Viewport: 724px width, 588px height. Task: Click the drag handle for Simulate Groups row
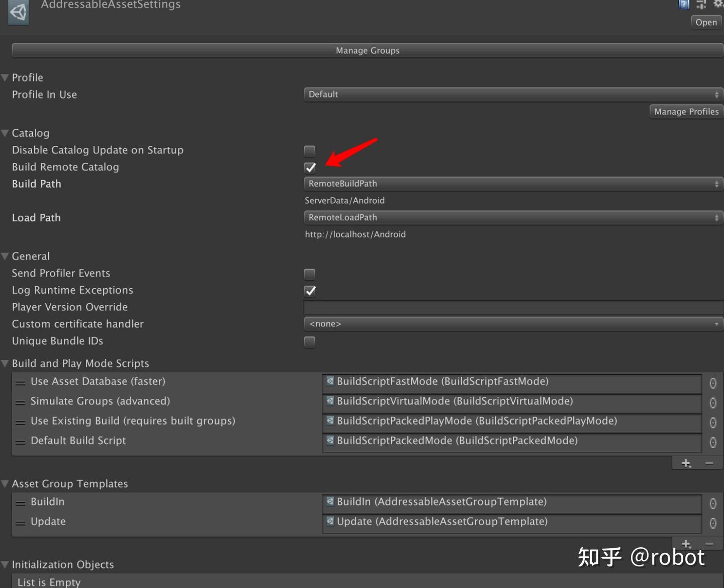20,402
